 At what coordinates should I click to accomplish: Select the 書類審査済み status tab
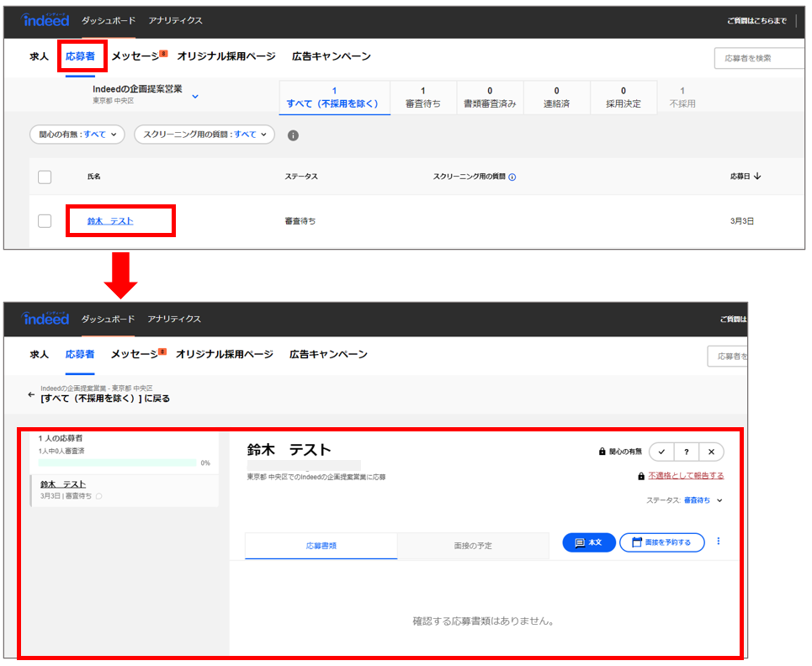point(490,98)
